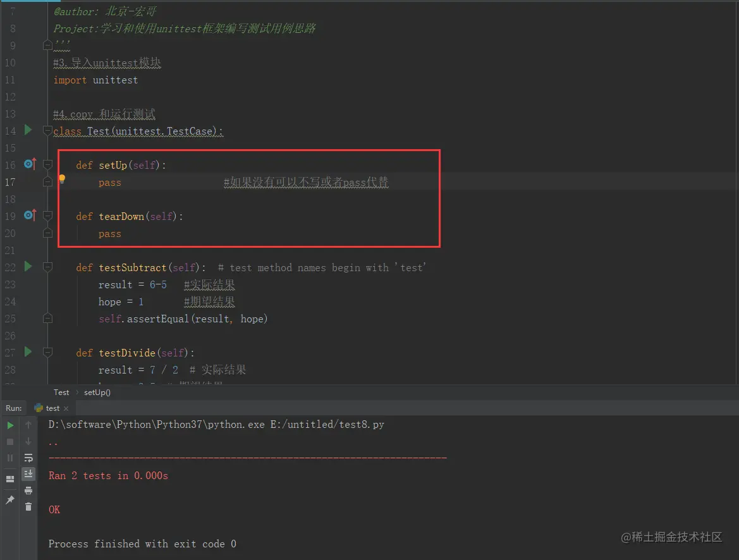Click 'pass' under the tearDown method
739x560 pixels.
pos(110,234)
